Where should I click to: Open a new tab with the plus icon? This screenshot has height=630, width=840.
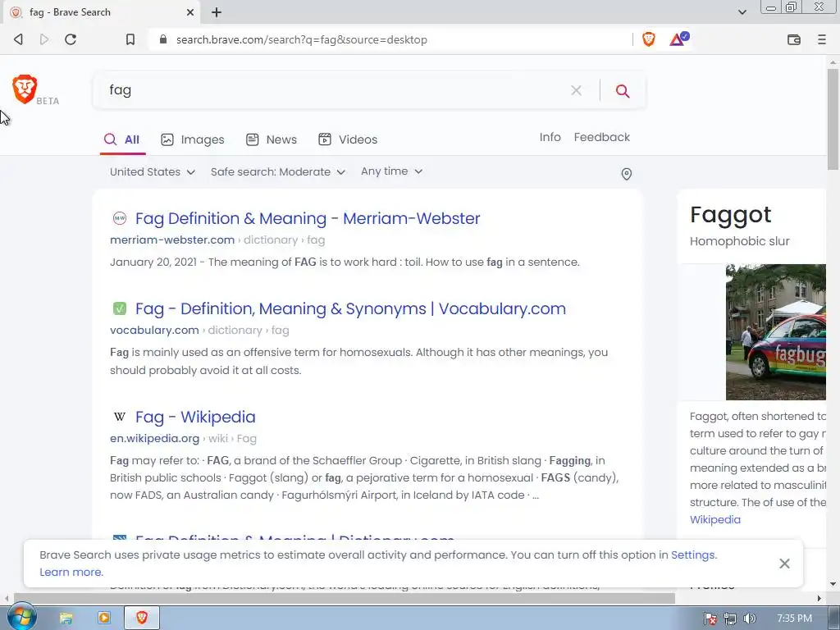[x=217, y=11]
